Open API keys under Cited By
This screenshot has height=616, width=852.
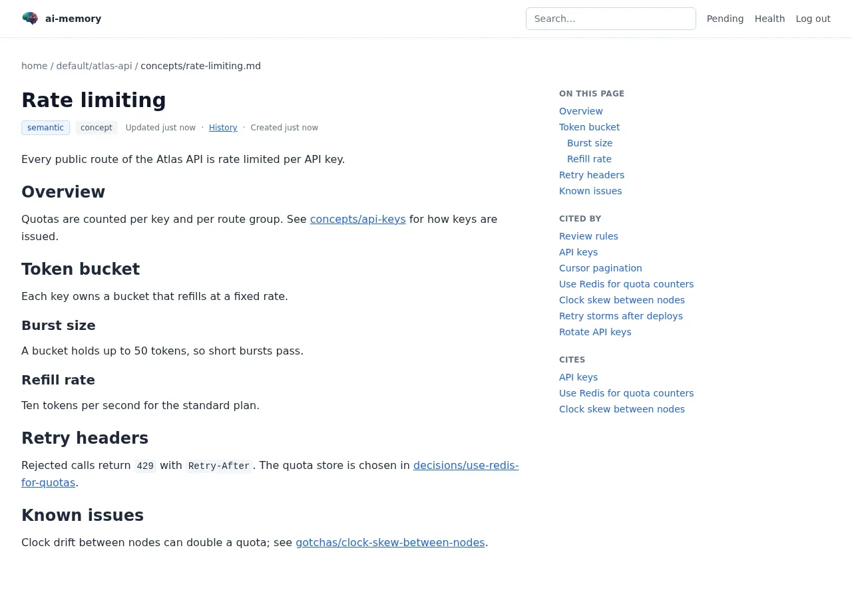(x=578, y=252)
